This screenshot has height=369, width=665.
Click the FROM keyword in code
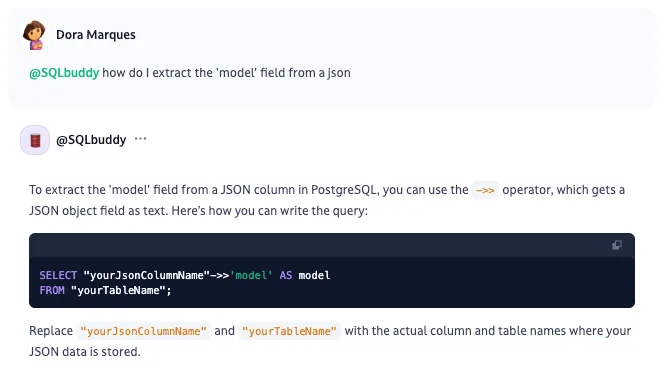tap(52, 291)
